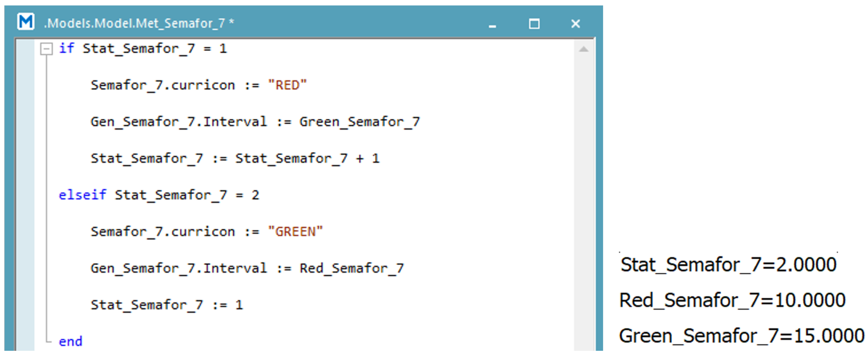Minimize the Met_Semafor_7 method window
The image size is (868, 358).
click(492, 25)
